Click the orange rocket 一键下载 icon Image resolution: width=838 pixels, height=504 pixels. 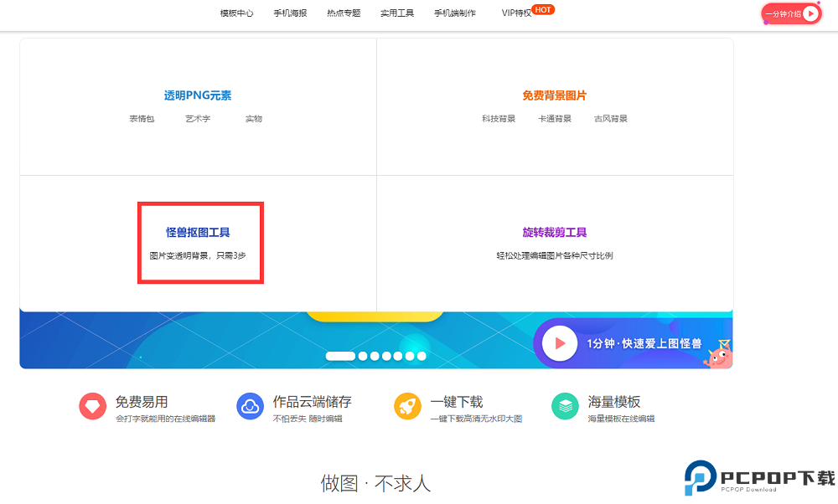click(407, 407)
